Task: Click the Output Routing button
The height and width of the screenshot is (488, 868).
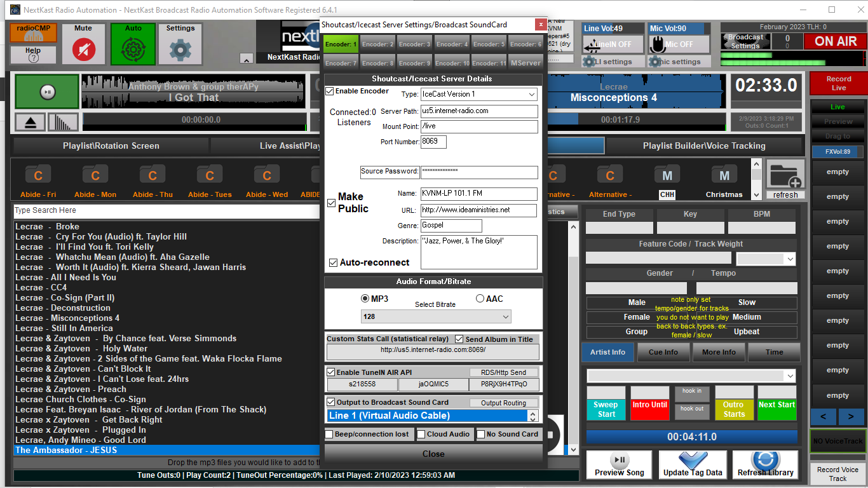Action: [x=503, y=403]
